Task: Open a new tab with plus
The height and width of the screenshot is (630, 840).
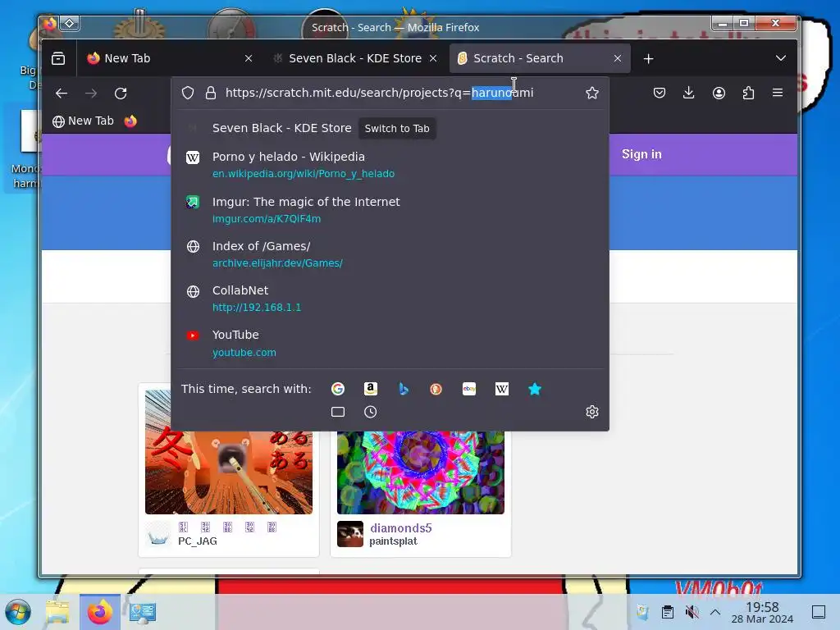Action: [648, 58]
